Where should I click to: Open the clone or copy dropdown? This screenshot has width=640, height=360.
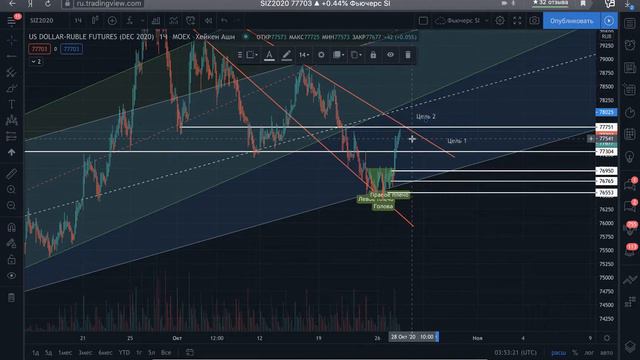pos(356,55)
